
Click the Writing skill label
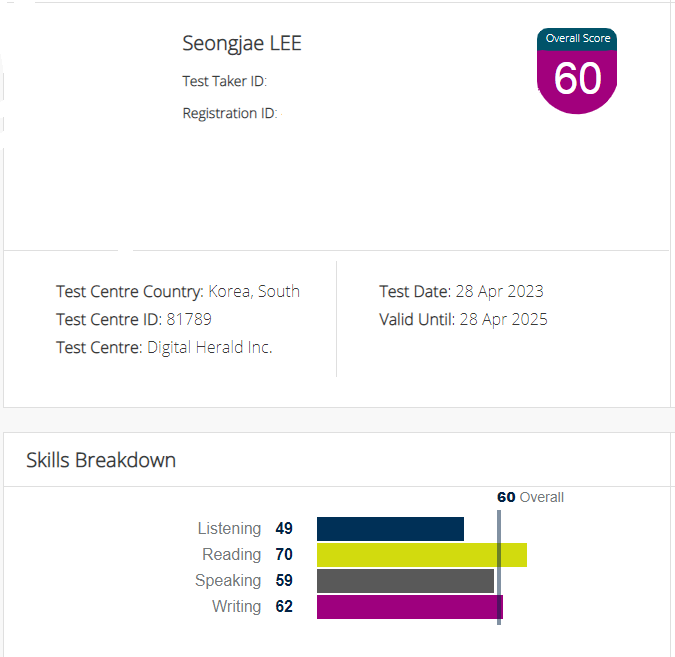coord(237,607)
